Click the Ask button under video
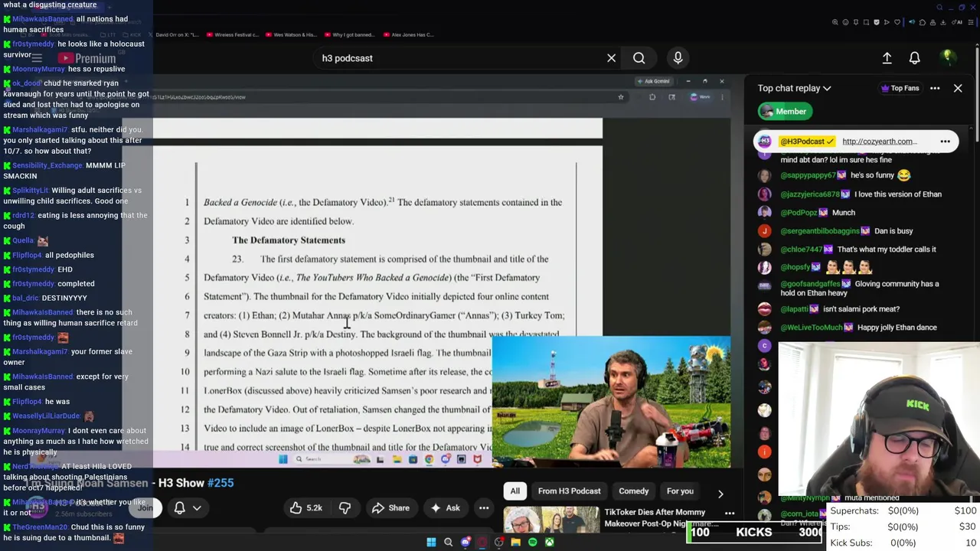Image resolution: width=980 pixels, height=551 pixels. click(446, 507)
